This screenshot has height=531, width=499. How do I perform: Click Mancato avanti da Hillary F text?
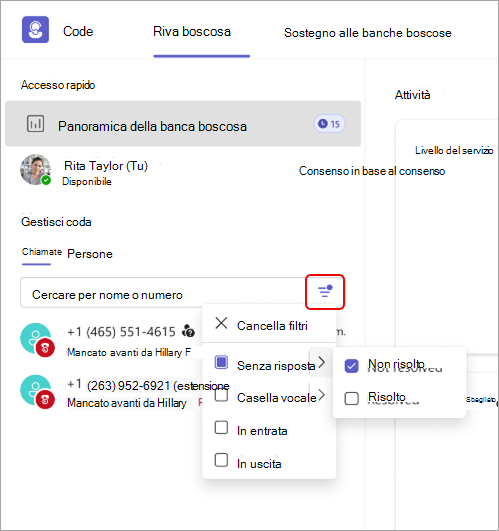(129, 352)
